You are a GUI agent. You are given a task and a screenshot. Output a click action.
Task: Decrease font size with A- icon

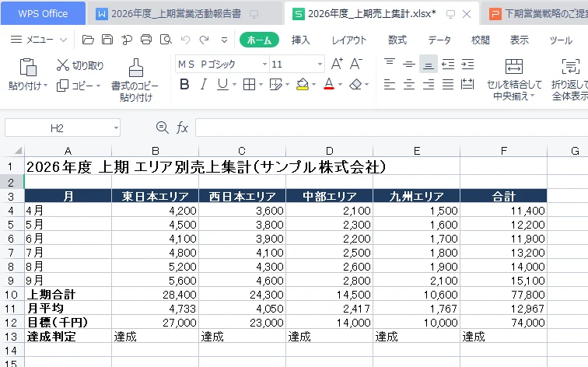coord(356,64)
